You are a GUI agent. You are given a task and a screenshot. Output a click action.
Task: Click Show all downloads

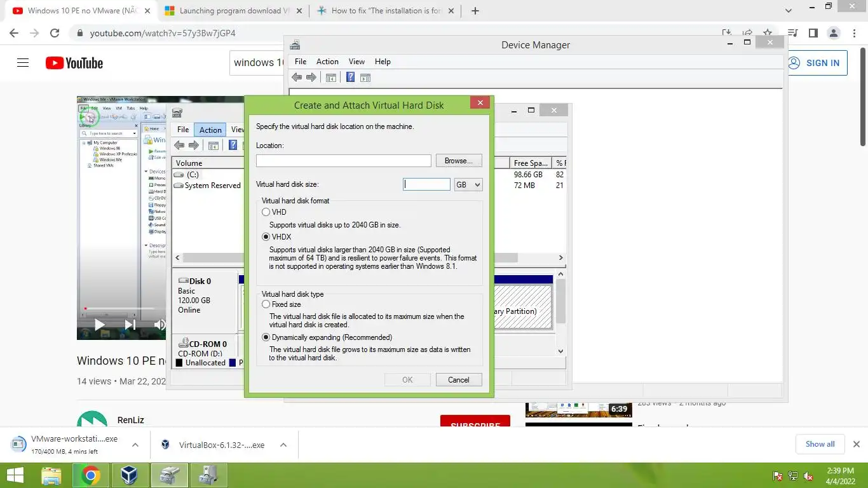pyautogui.click(x=820, y=444)
